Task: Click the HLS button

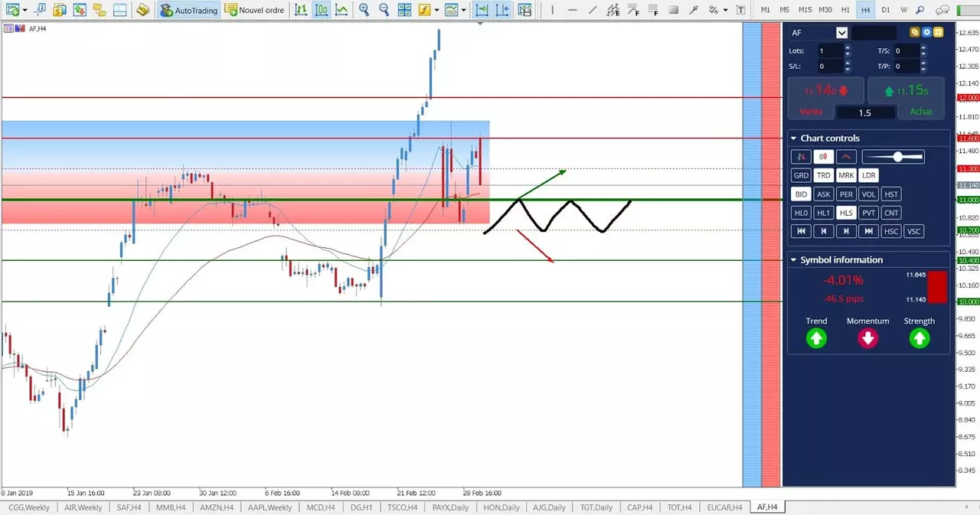Action: pyautogui.click(x=846, y=213)
